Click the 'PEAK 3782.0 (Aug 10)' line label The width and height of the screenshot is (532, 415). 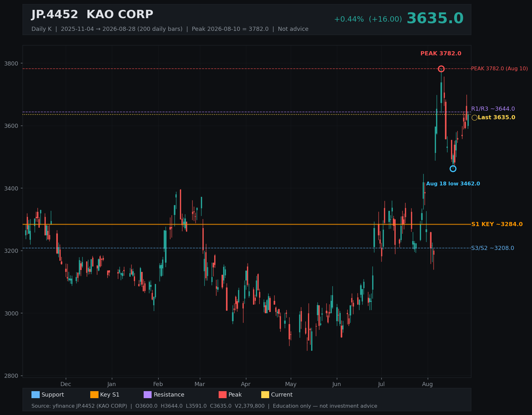(x=499, y=69)
